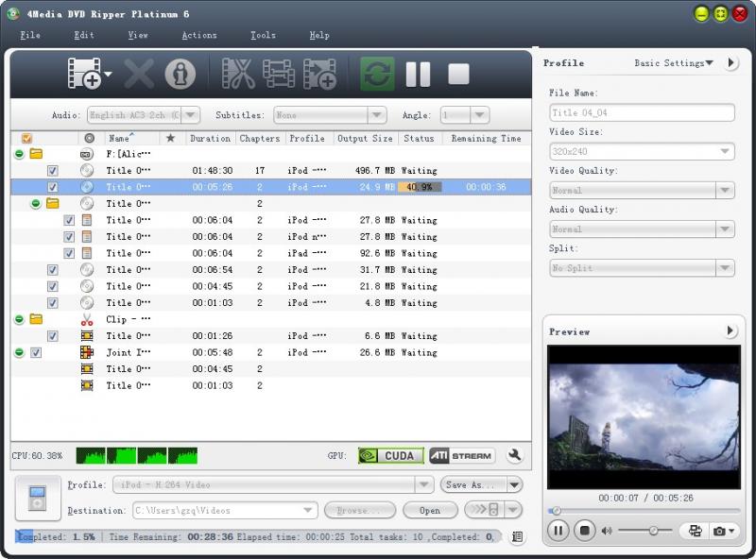Open the Basic Settings dropdown
Viewport: 756px width, 559px height.
(675, 63)
